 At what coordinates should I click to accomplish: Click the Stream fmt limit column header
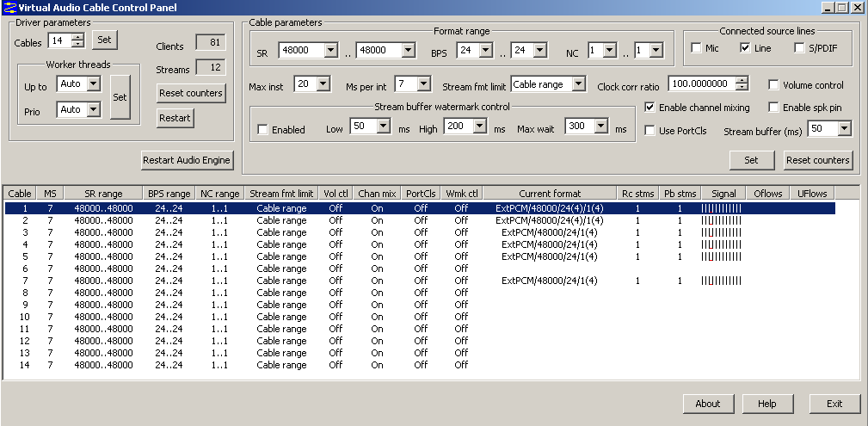coord(281,194)
